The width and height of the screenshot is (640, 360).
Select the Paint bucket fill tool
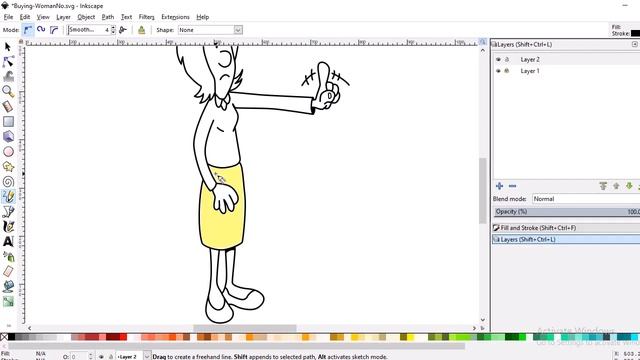pos(8,287)
